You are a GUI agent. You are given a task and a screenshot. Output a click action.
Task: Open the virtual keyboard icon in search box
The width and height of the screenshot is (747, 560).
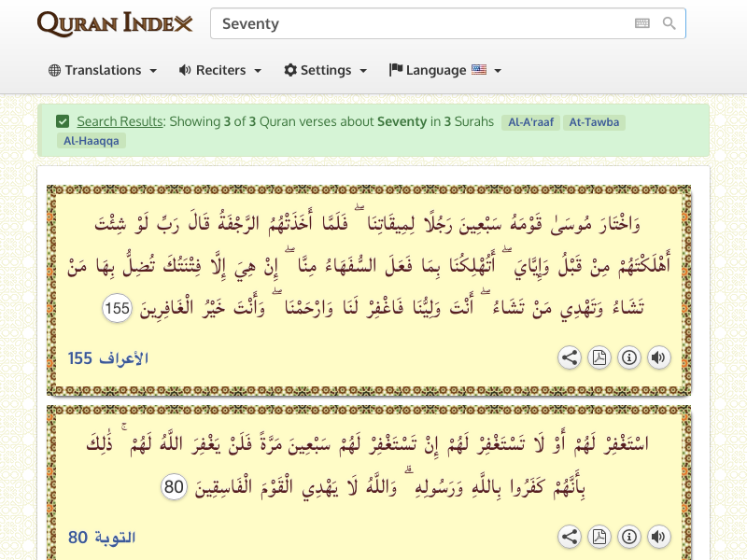(642, 23)
